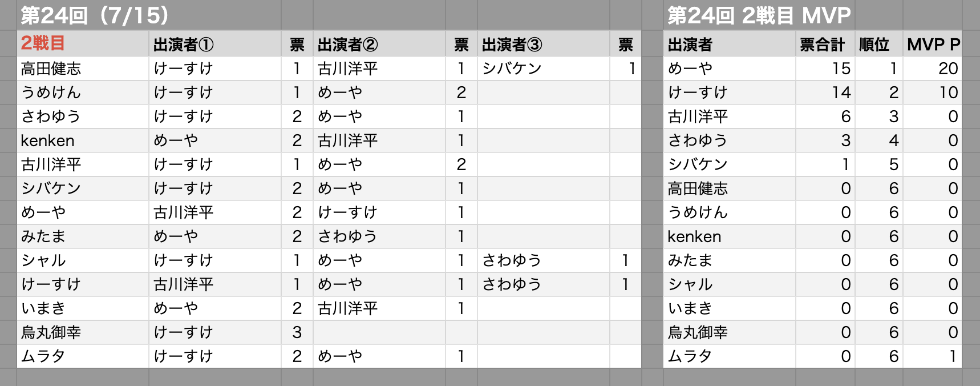Click めーや's MVP points cell showing 20
Image resolution: width=980 pixels, height=386 pixels.
933,69
